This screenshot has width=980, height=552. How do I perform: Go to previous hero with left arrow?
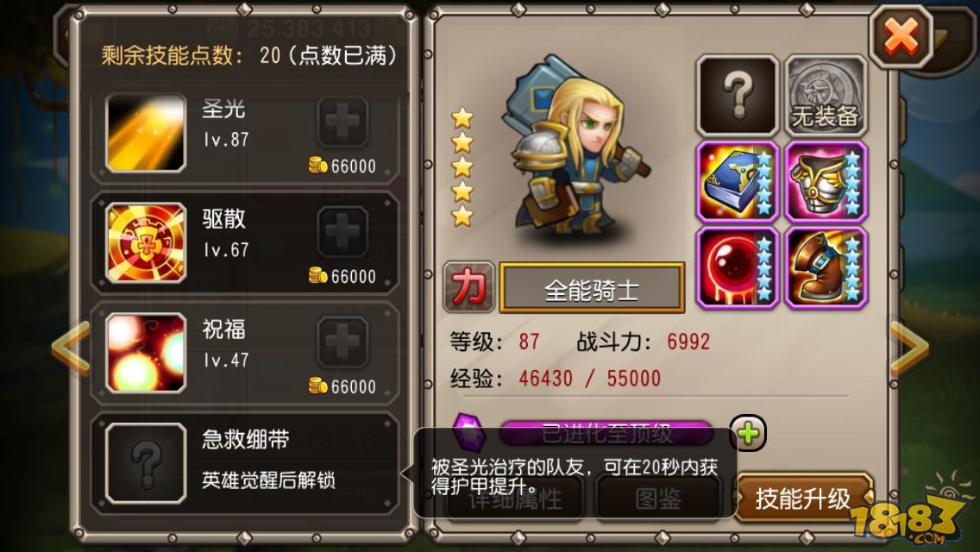click(x=71, y=348)
